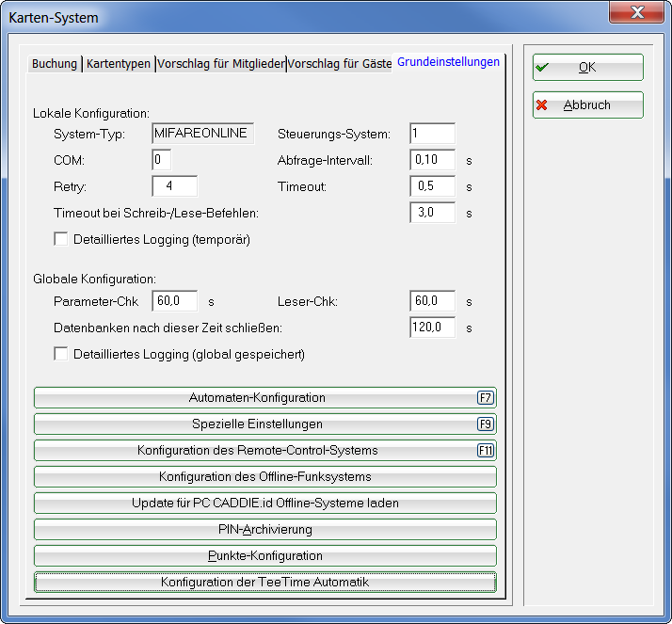Viewport: 672px width, 624px height.
Task: Open the Kartentypen tab
Action: (119, 64)
